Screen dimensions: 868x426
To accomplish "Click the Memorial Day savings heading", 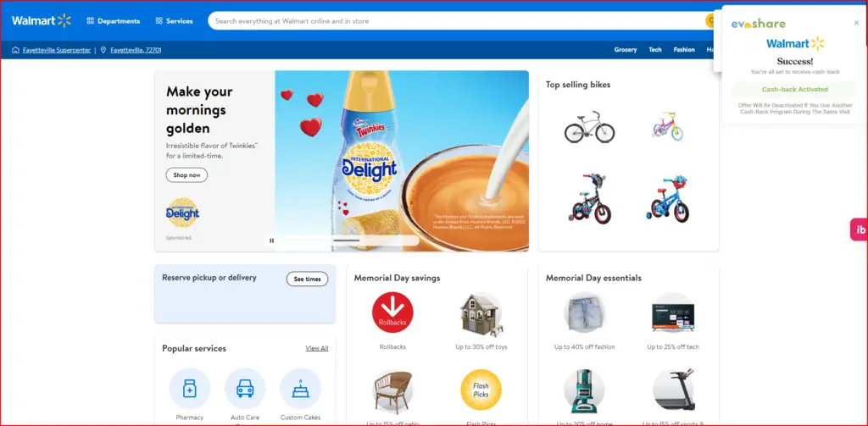I will (x=397, y=278).
